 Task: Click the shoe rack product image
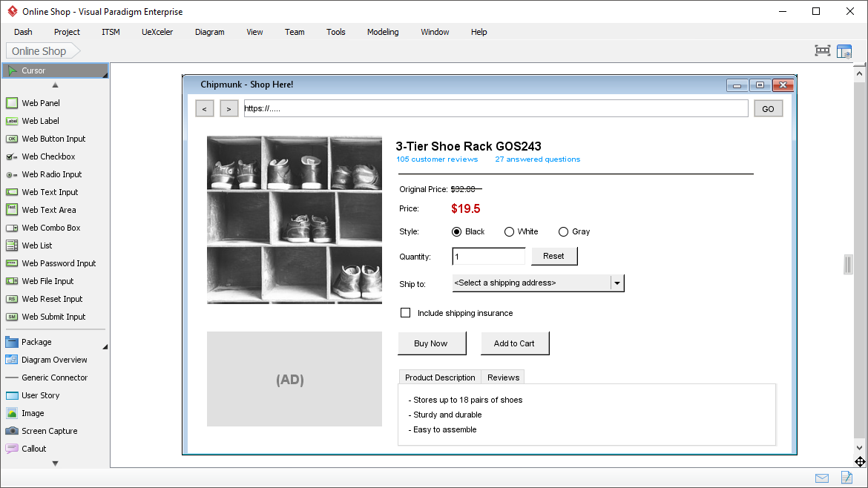click(x=295, y=220)
